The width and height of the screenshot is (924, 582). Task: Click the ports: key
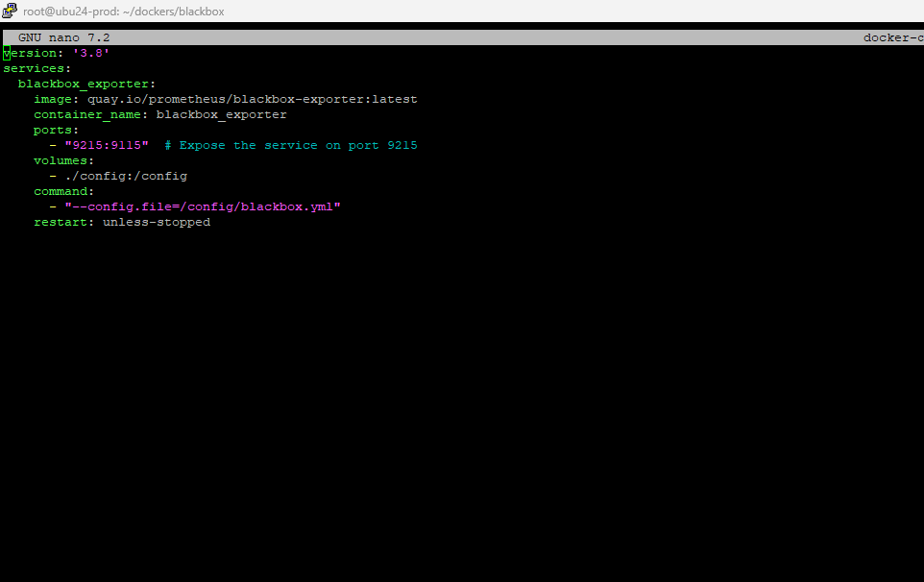tap(56, 130)
